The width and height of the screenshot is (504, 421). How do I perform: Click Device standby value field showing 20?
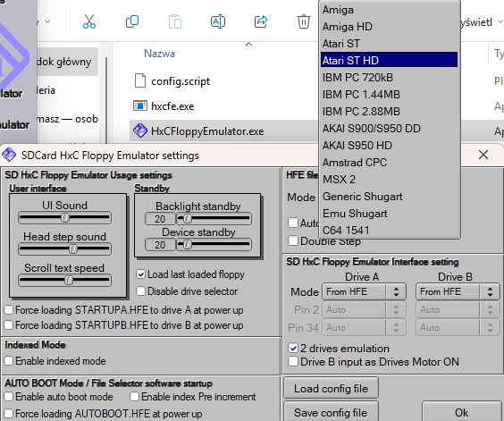coord(160,245)
